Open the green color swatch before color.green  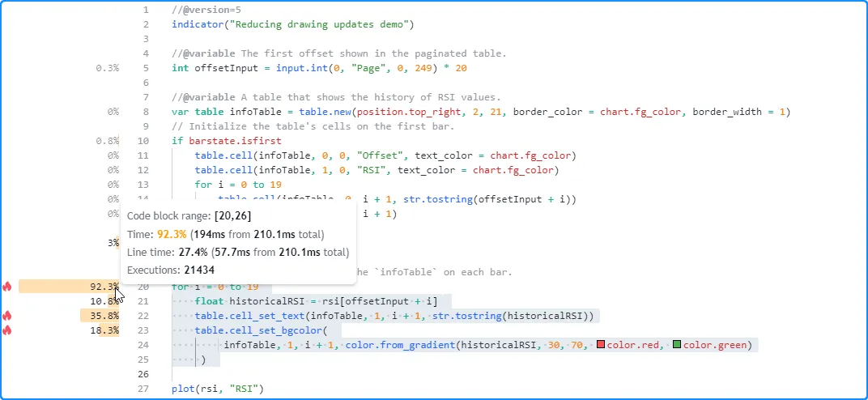[677, 346]
